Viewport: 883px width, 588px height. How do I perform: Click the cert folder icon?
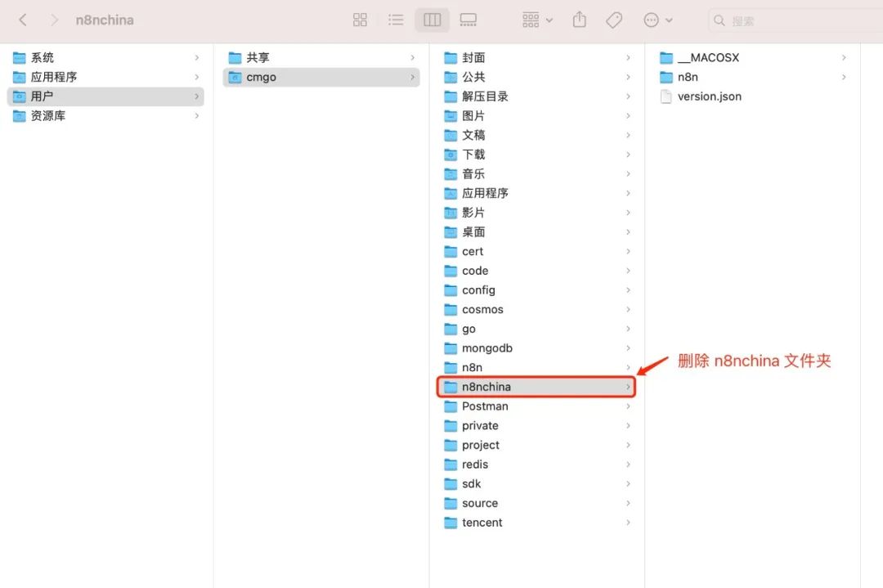[x=450, y=251]
